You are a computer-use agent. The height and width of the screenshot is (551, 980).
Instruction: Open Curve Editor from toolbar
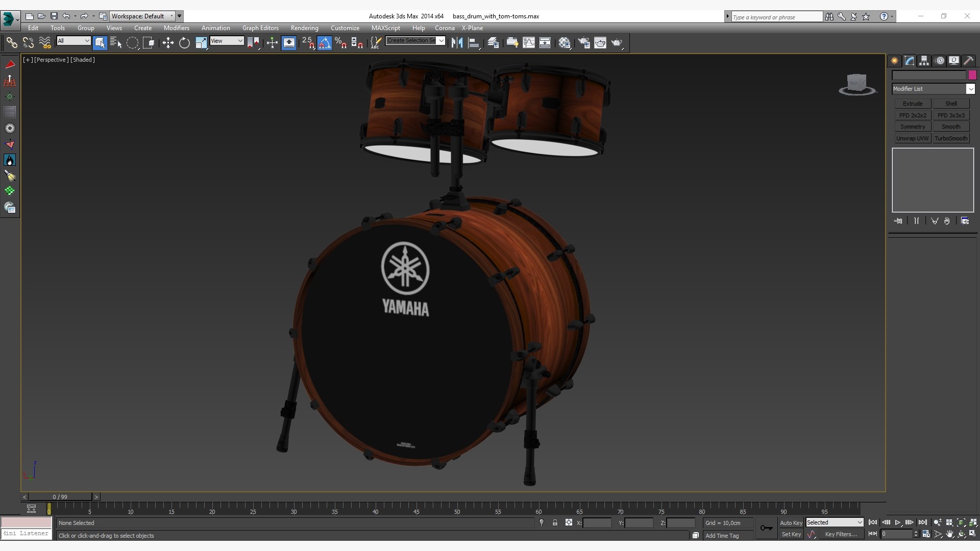click(529, 43)
